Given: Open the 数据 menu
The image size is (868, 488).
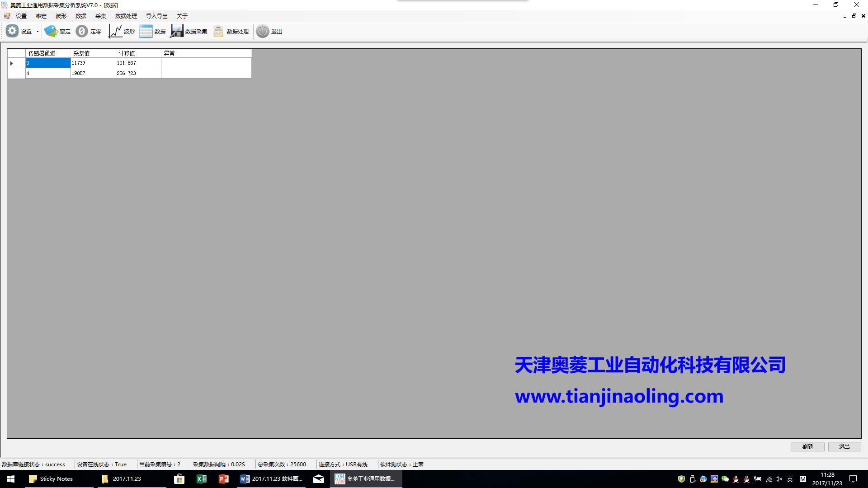Looking at the screenshot, I should 81,16.
